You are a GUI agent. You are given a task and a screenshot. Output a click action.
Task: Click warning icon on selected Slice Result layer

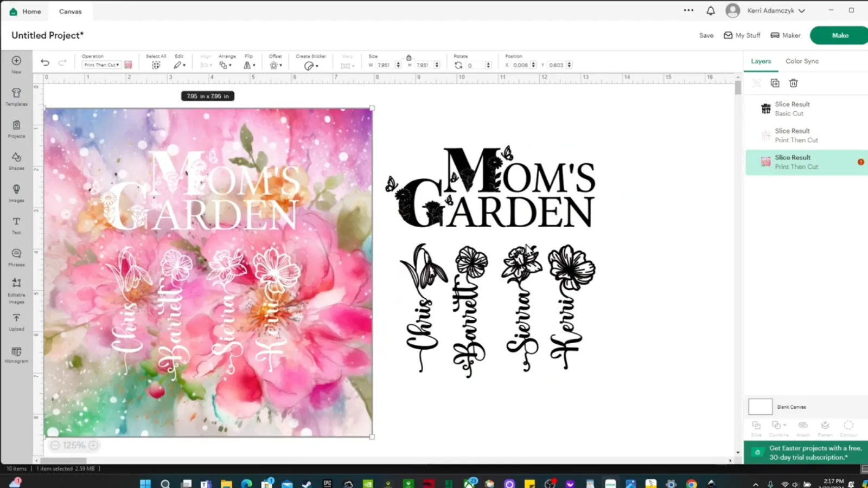click(x=860, y=162)
